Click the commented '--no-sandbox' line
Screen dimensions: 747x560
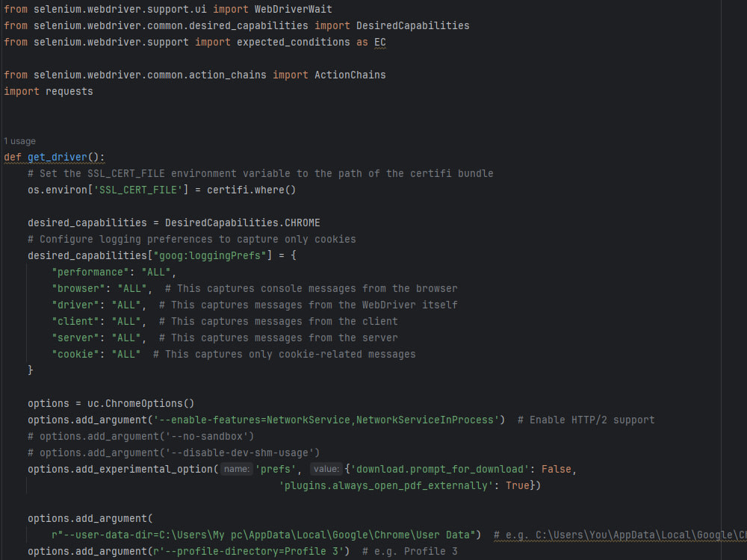140,437
